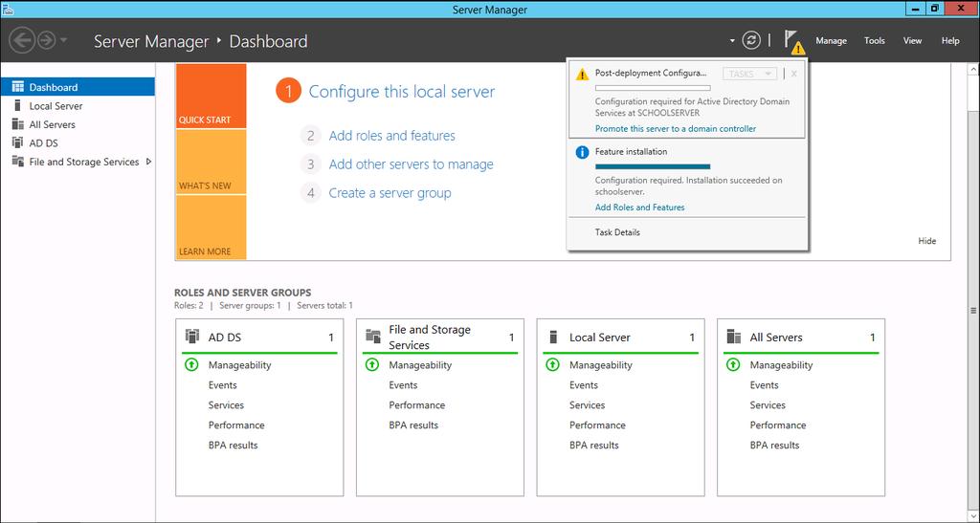The image size is (980, 523).
Task: Click Configure this local server link
Action: coord(402,92)
